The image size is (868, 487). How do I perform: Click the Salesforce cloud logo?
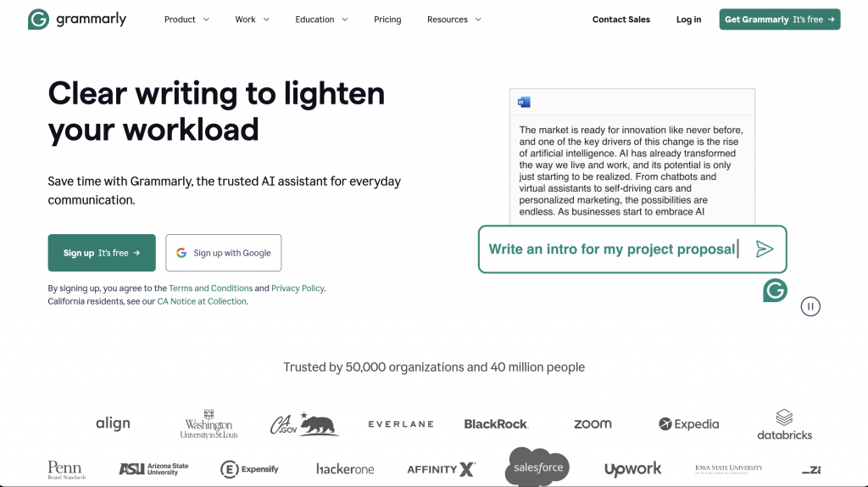pyautogui.click(x=537, y=467)
